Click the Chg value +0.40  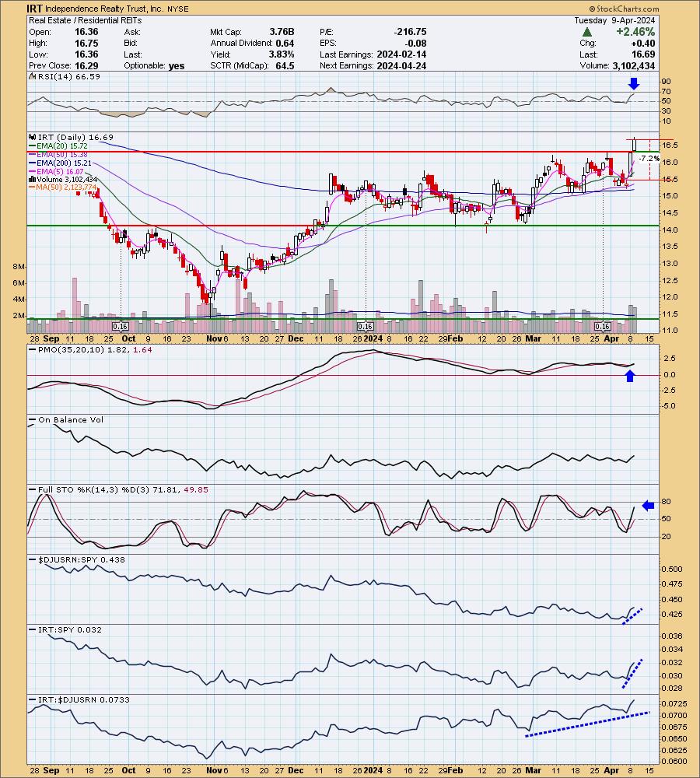(643, 43)
